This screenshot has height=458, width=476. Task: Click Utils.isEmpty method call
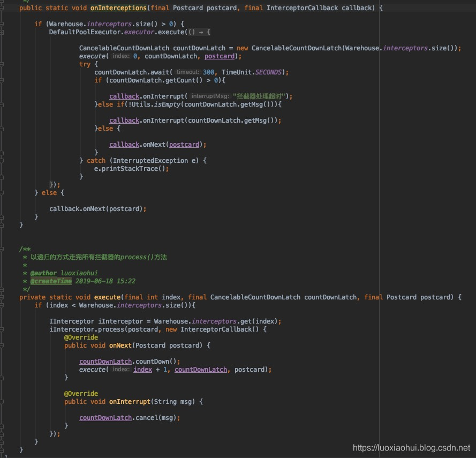point(156,104)
